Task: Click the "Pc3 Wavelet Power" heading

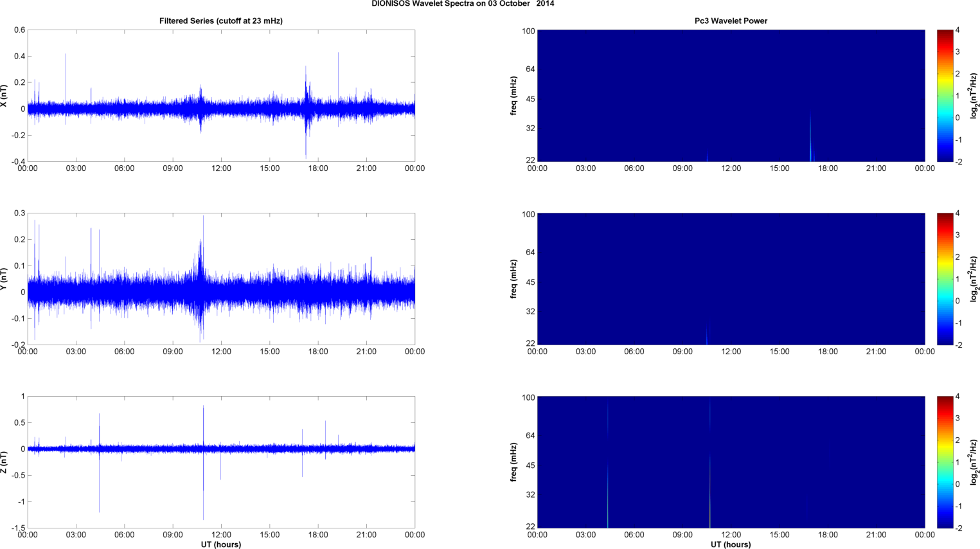Action: (731, 21)
